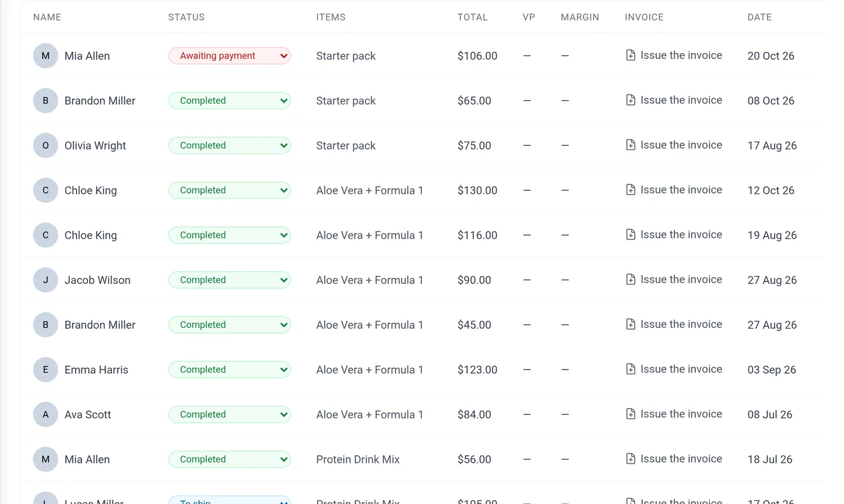Click the invoice icon in the $65.00 row
Screen dimensions: 844x504
(x=631, y=100)
